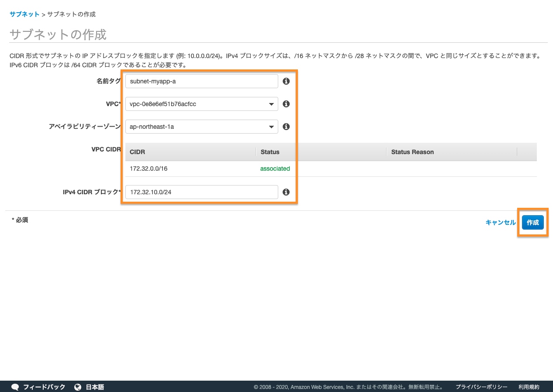Open the 利用規約 footer link
This screenshot has width=553, height=392.
(529, 387)
